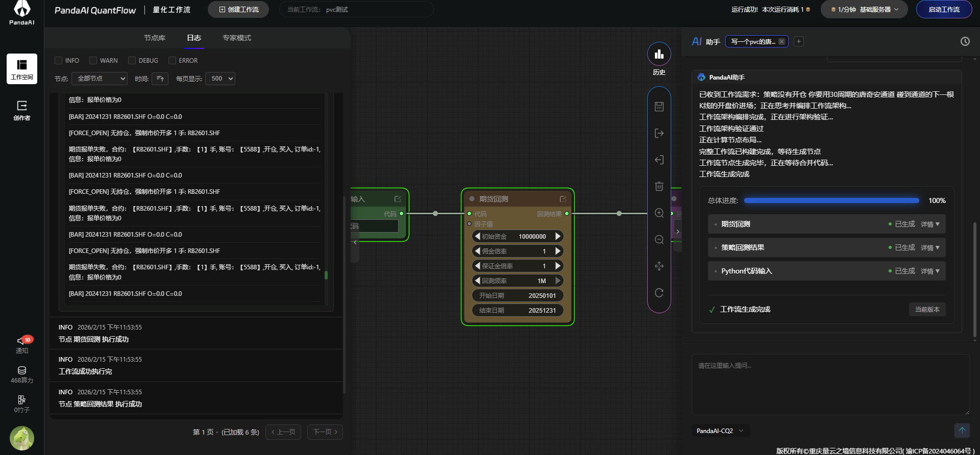Open the 每页显示 500 page size dropdown
Image resolution: width=980 pixels, height=455 pixels.
pyautogui.click(x=220, y=79)
